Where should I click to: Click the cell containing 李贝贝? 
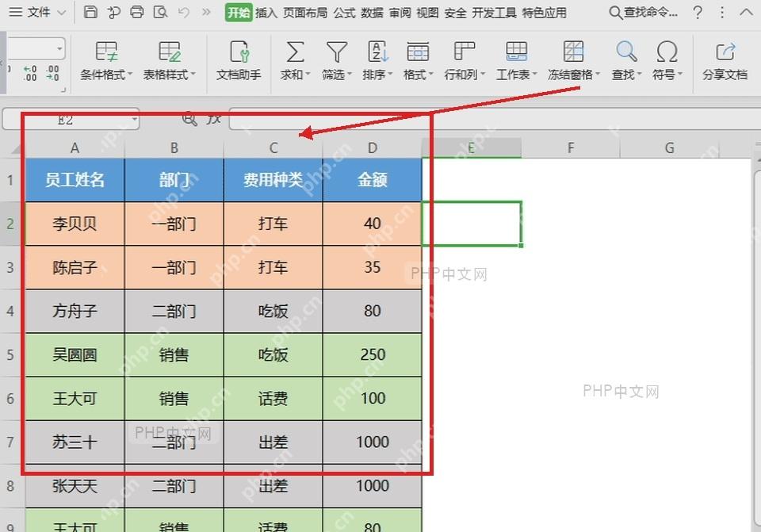click(x=75, y=224)
